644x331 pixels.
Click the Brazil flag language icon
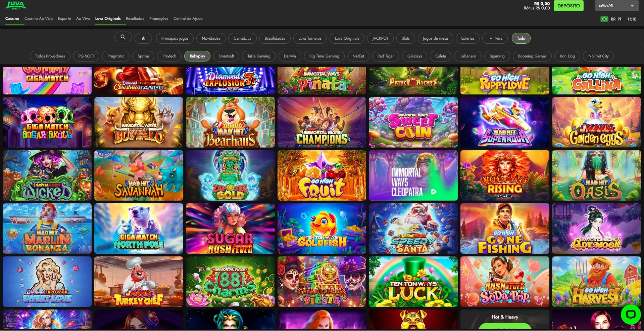[x=604, y=19]
